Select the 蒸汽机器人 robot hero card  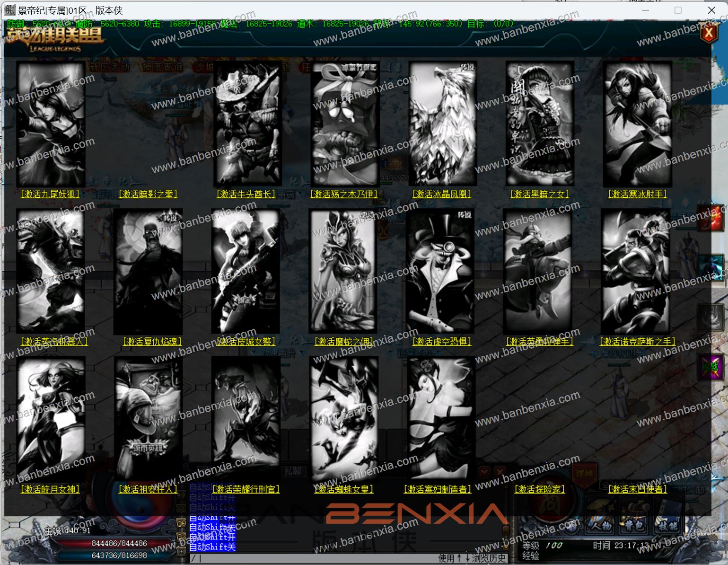pyautogui.click(x=51, y=271)
